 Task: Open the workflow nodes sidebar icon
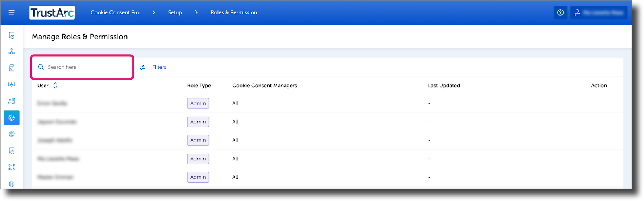pos(12,167)
